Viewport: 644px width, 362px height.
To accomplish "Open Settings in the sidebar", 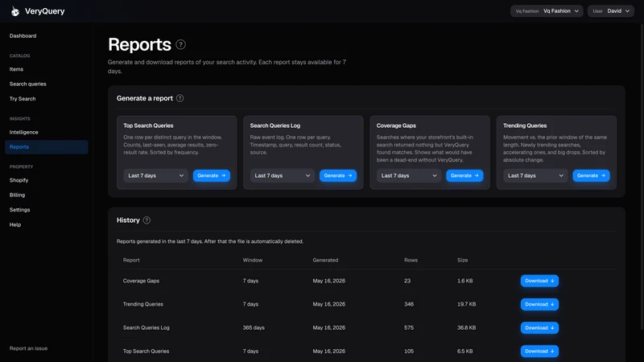I will pos(19,210).
